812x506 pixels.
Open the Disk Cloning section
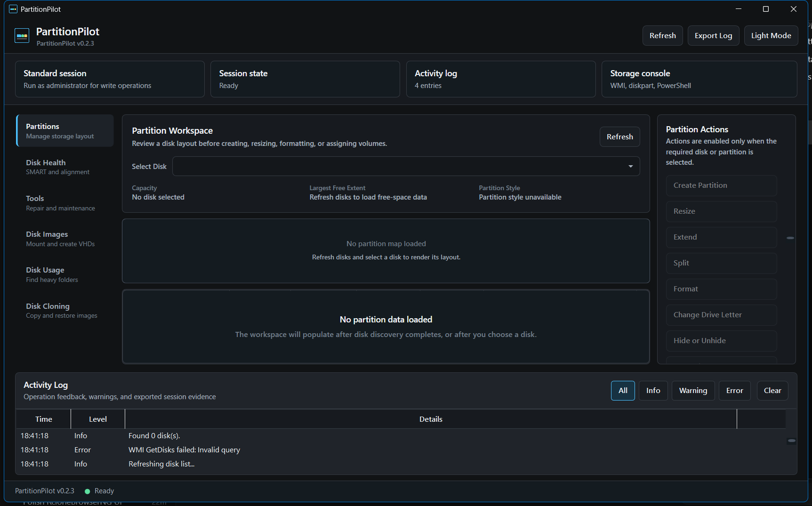(65, 311)
